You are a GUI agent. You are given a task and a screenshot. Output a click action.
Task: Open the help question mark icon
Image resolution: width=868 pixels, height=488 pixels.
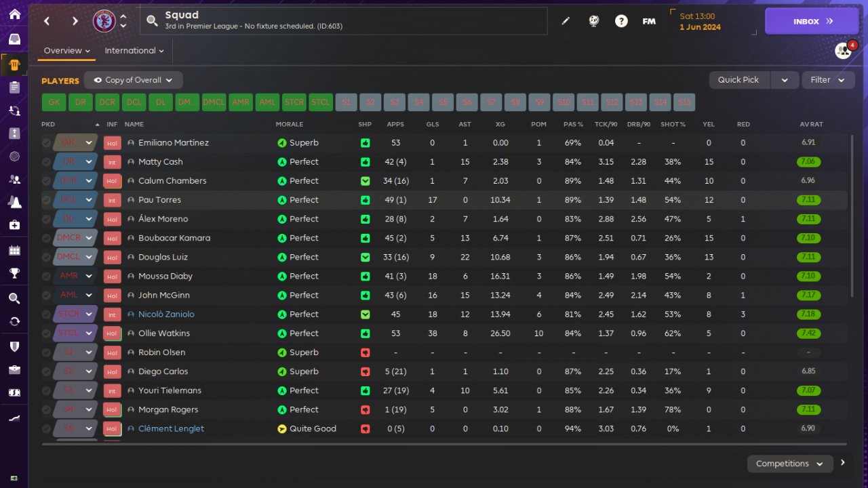click(621, 21)
